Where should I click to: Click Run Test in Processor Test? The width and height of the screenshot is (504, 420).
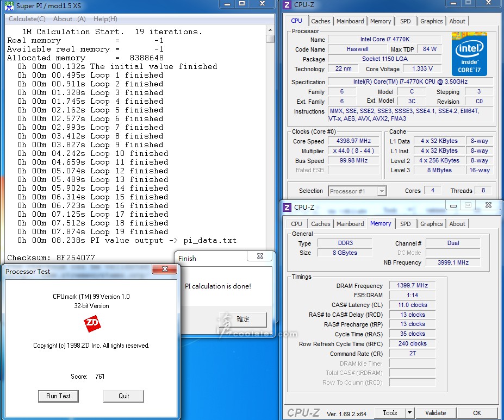pos(58,396)
